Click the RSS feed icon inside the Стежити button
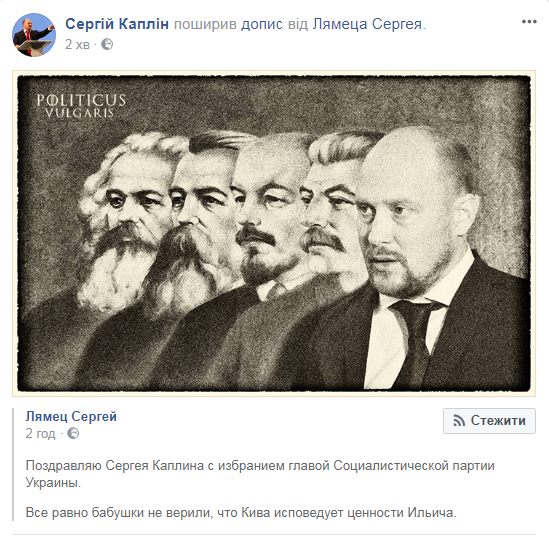The image size is (549, 538). [459, 421]
